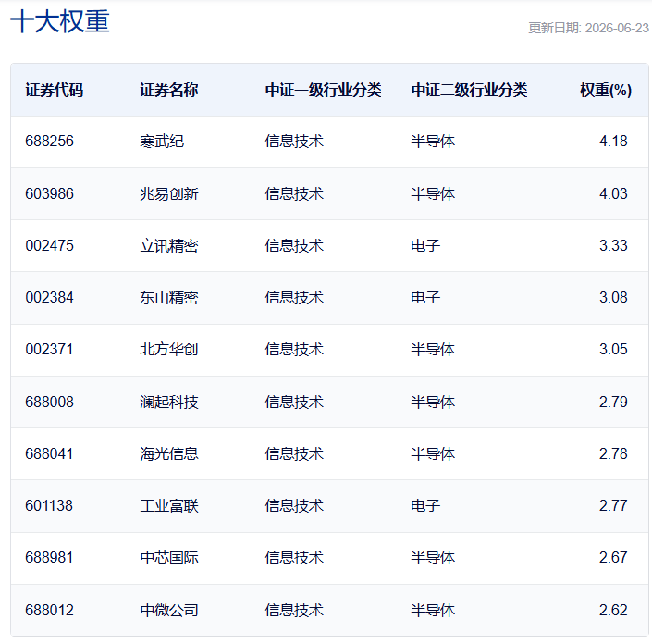652x644 pixels.
Task: Click 信息技术 in the 东山精密 row
Action: click(x=294, y=297)
